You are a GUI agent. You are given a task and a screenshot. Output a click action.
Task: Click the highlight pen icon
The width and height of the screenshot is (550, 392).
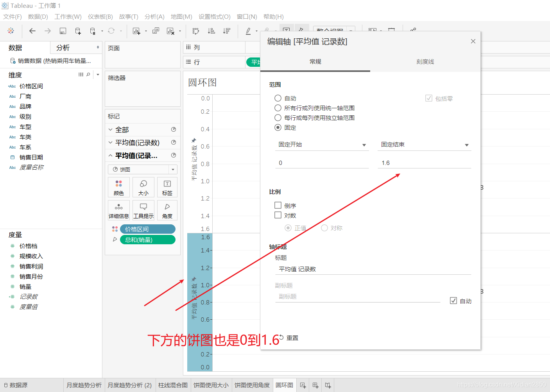point(248,31)
